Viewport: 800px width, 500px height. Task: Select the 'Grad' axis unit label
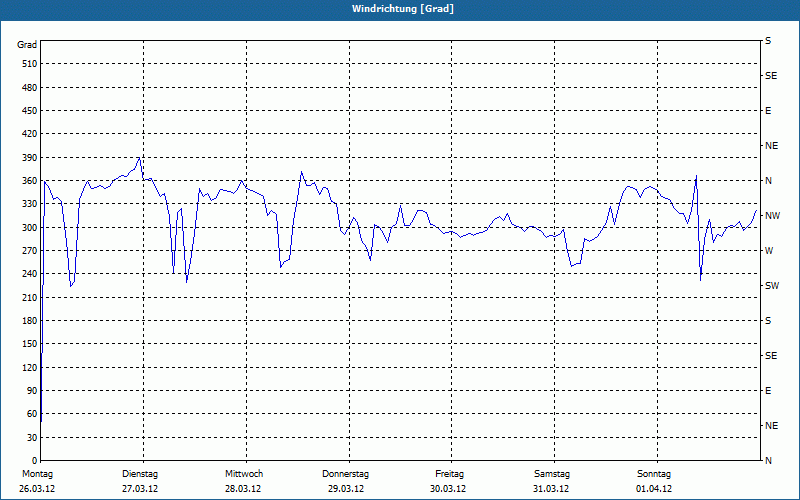(x=27, y=45)
